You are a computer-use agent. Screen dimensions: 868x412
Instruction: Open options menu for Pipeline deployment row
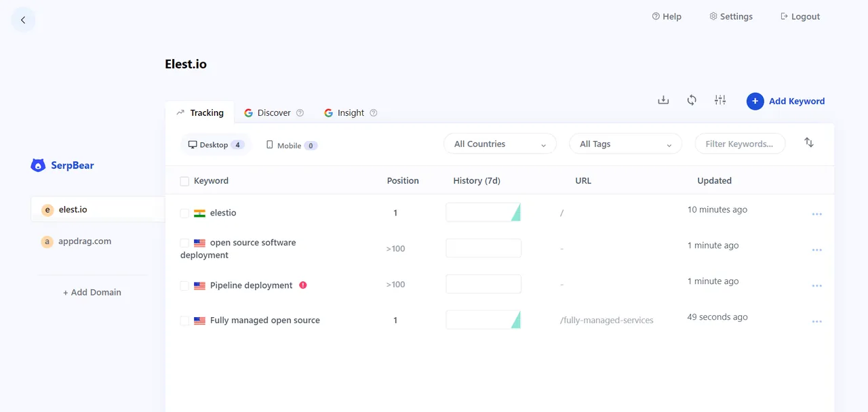pos(817,286)
